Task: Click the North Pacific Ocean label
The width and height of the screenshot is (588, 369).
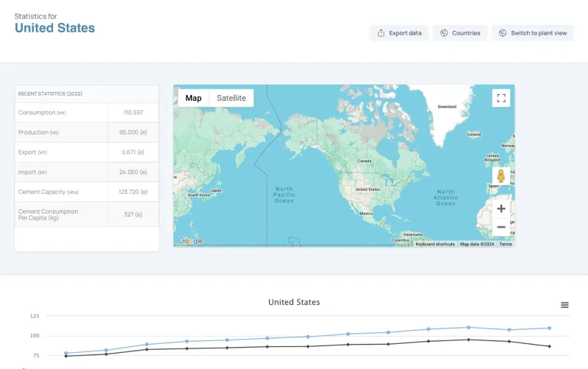Action: 284,195
